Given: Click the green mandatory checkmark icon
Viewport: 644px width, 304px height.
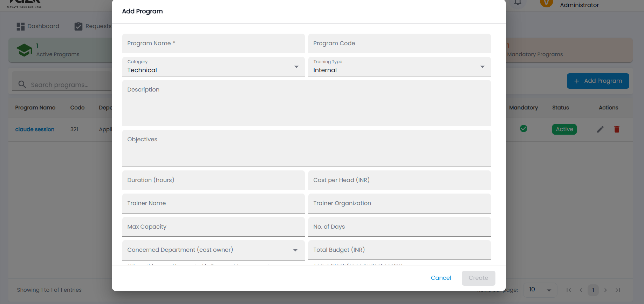Looking at the screenshot, I should click(x=523, y=129).
